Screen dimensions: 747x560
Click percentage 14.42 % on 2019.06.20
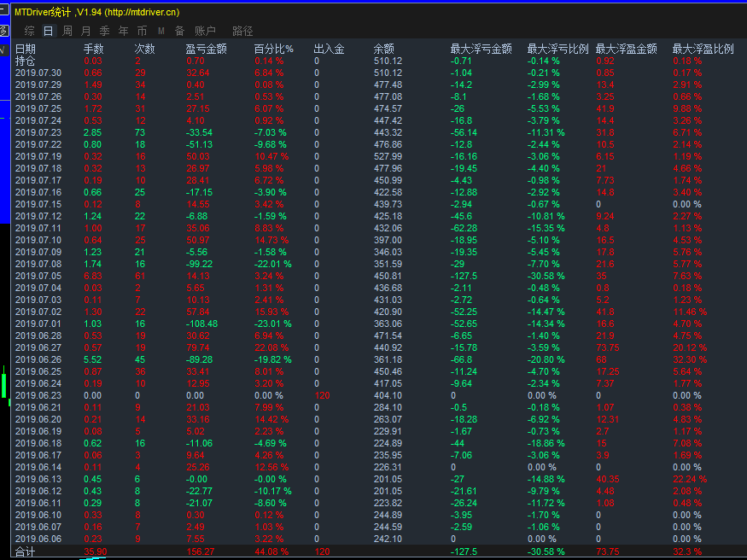pos(271,419)
